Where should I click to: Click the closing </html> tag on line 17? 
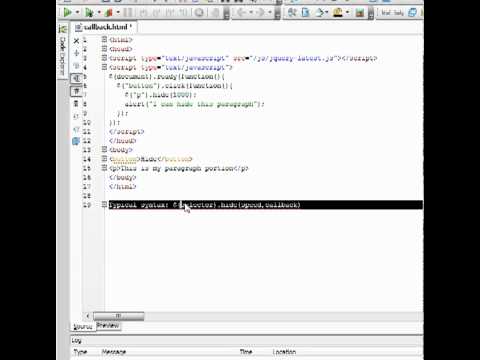(x=123, y=187)
